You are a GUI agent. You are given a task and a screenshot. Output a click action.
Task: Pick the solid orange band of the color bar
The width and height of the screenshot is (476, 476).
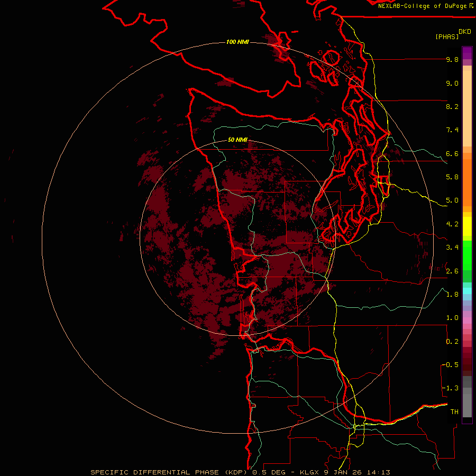click(x=467, y=182)
